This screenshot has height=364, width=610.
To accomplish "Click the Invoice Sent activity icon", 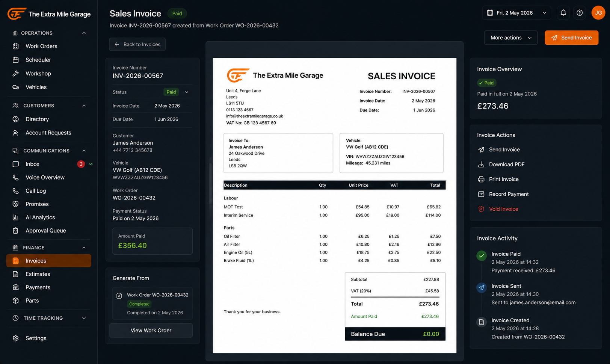I will pyautogui.click(x=482, y=288).
